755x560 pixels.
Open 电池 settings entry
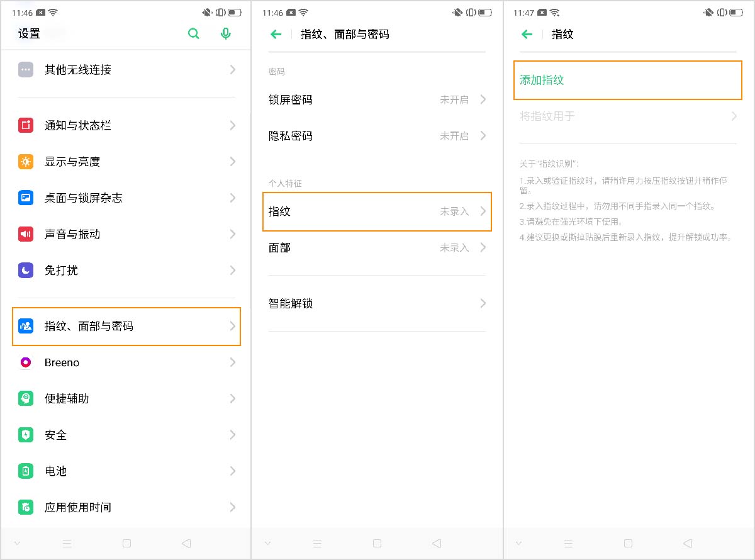coord(126,471)
